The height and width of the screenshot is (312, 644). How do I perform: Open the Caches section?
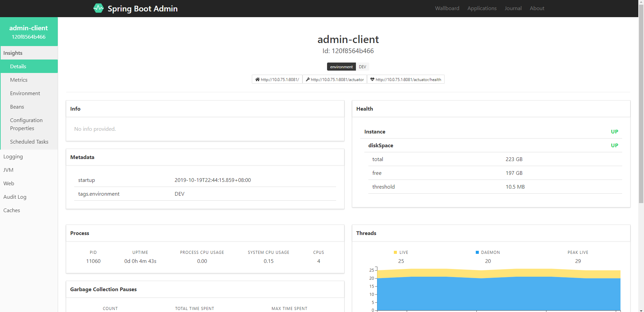tap(29, 210)
